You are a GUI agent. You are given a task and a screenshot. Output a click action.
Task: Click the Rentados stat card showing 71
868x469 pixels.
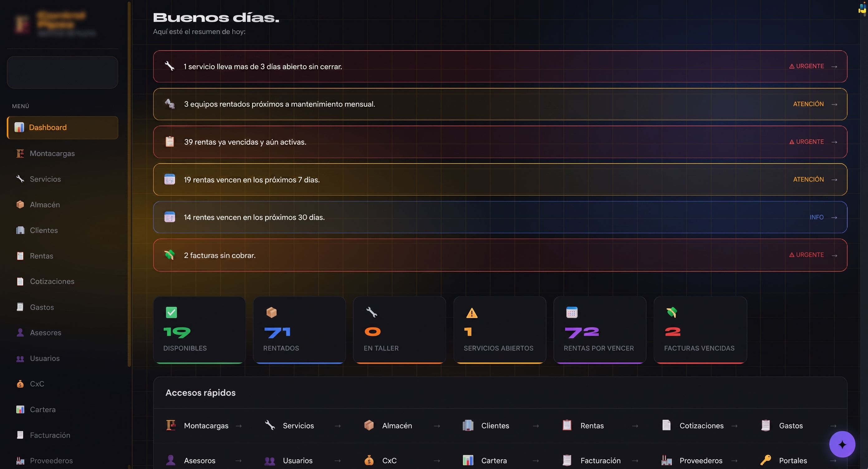click(299, 330)
